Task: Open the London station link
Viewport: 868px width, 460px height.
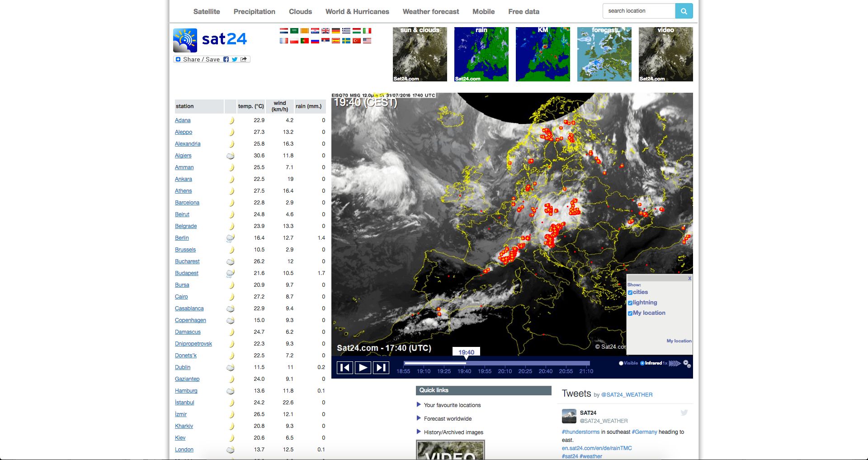Action: [x=184, y=450]
